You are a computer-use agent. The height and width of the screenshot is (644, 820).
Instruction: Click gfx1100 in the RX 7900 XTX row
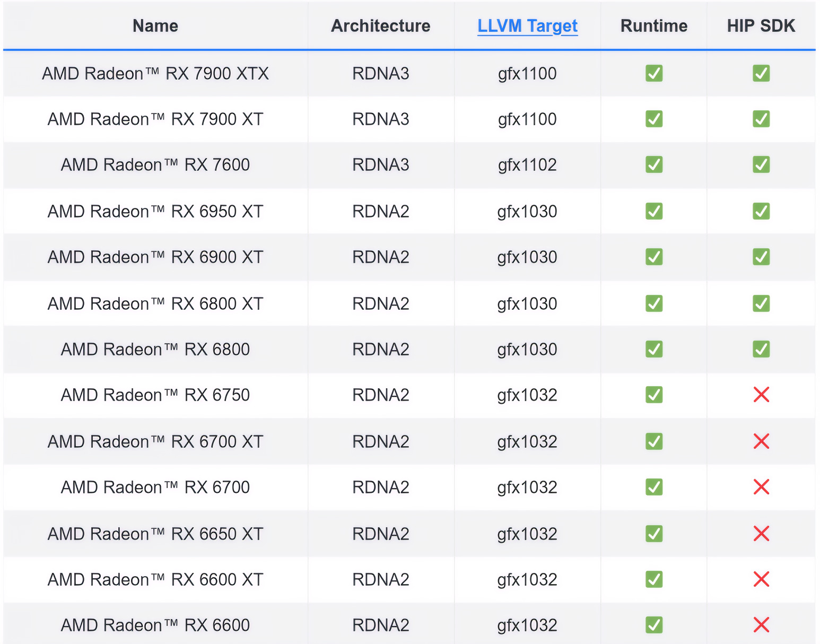[527, 74]
